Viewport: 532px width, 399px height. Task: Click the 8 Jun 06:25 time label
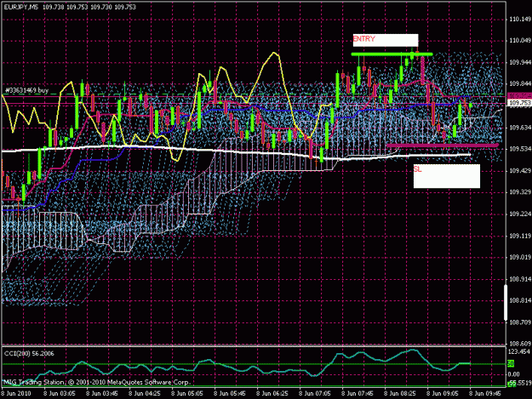272,394
